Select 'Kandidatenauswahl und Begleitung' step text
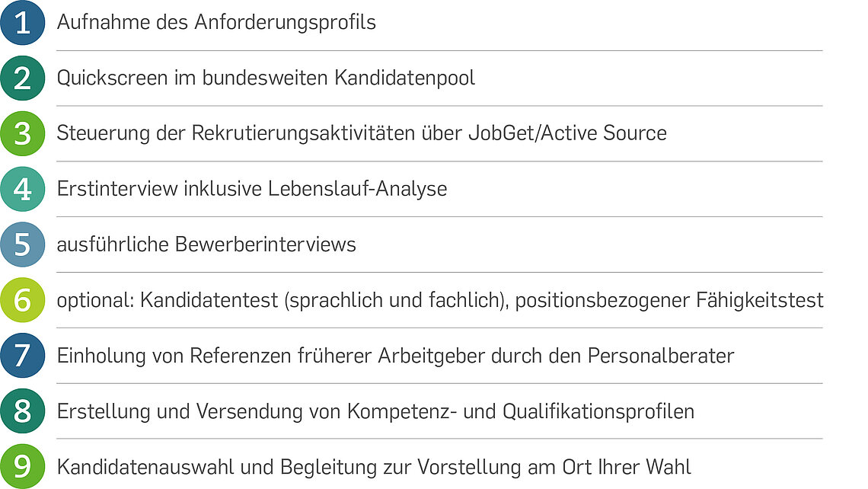 click(x=374, y=467)
